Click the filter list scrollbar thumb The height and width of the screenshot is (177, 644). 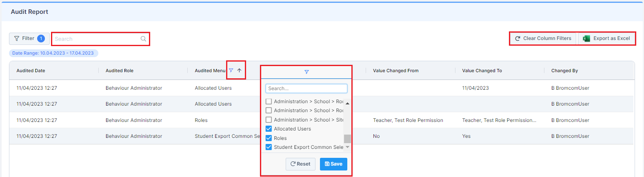coord(347,139)
